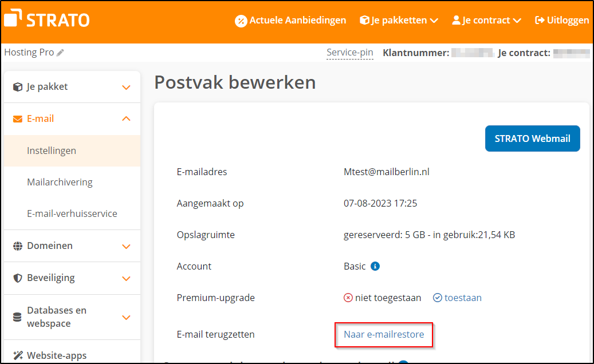
Task: Click the wrench icon beside Website-apps
Action: (x=17, y=355)
